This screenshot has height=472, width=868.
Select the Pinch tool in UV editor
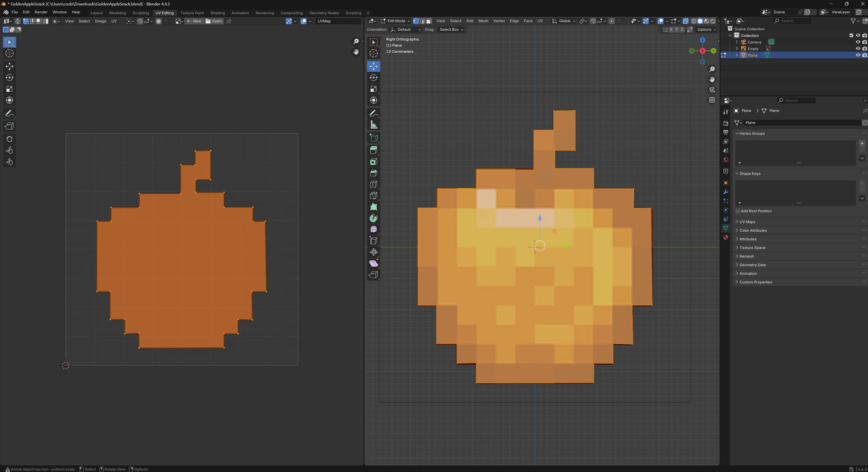coord(9,162)
